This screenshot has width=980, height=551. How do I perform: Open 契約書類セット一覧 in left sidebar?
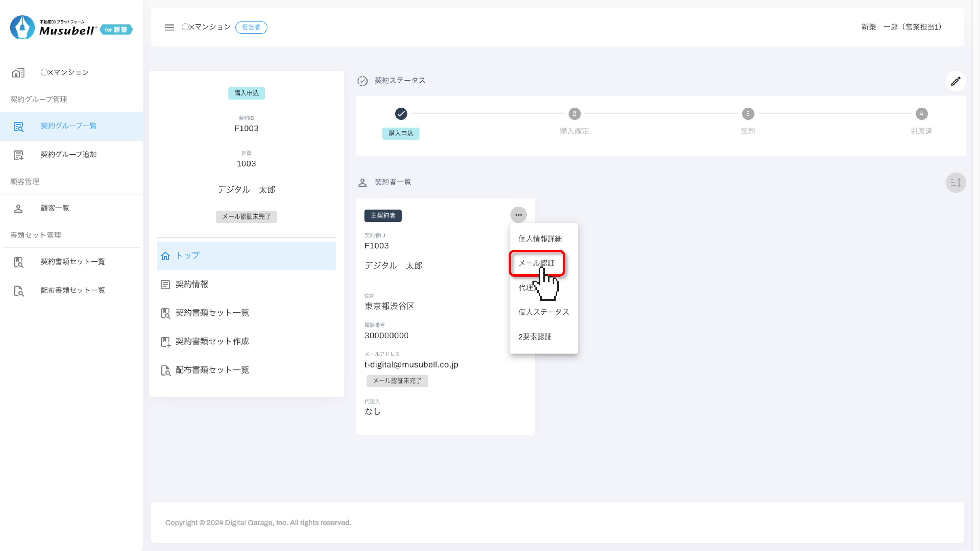point(73,262)
